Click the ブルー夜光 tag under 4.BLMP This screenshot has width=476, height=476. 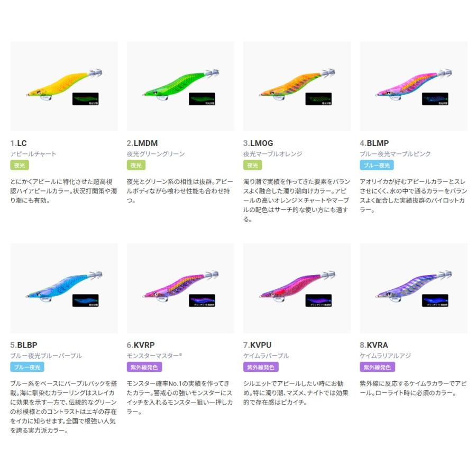(377, 165)
